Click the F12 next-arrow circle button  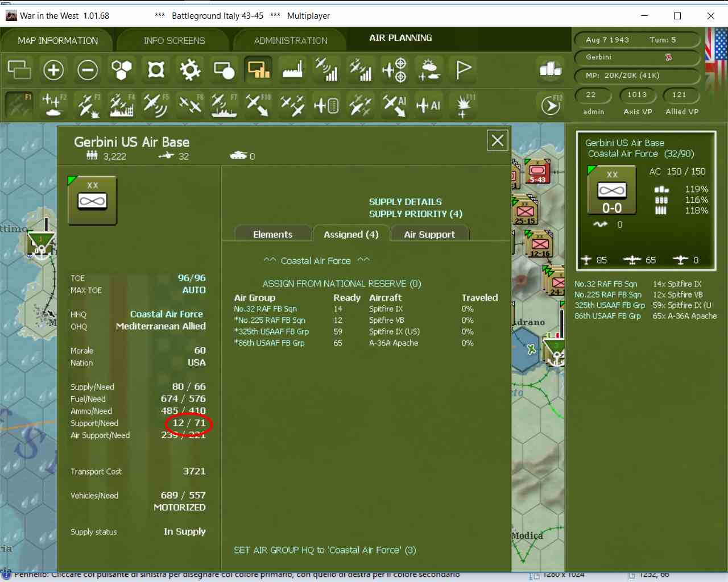click(551, 105)
